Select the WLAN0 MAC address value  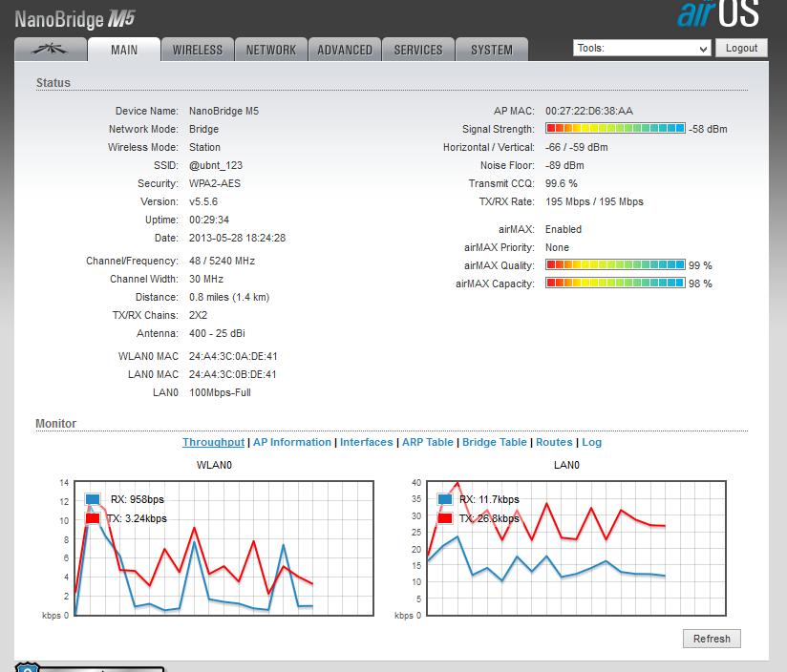233,356
